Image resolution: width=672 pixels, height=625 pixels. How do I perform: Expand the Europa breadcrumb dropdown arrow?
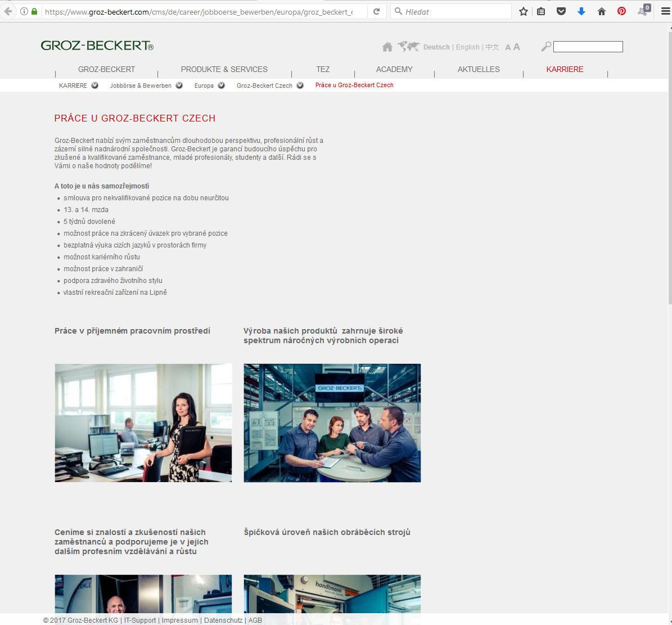(221, 86)
